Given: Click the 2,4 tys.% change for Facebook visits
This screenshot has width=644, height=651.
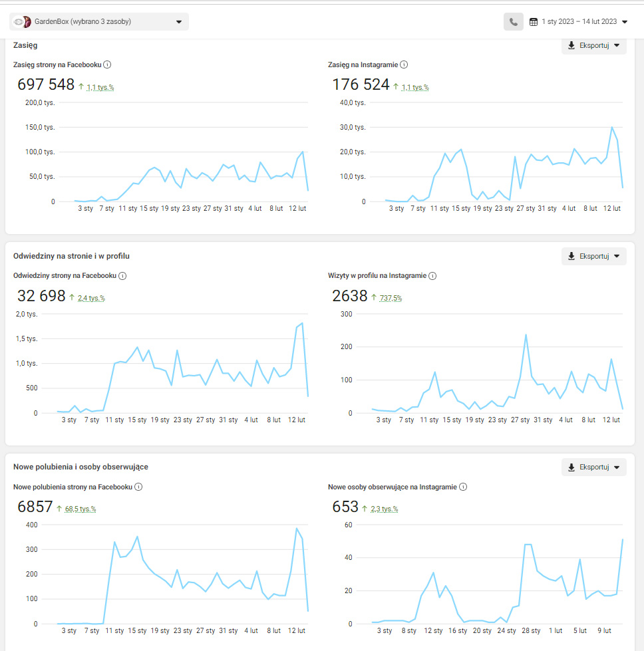Looking at the screenshot, I should pyautogui.click(x=91, y=298).
